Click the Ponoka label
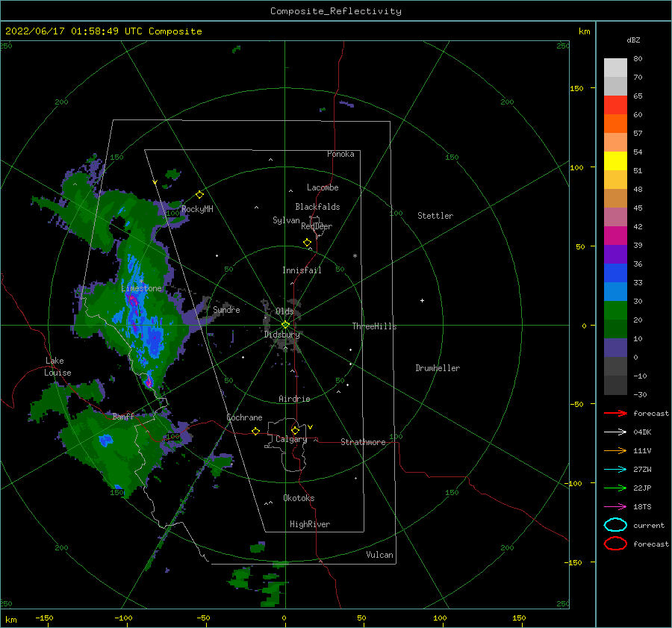672x628 pixels. 340,154
